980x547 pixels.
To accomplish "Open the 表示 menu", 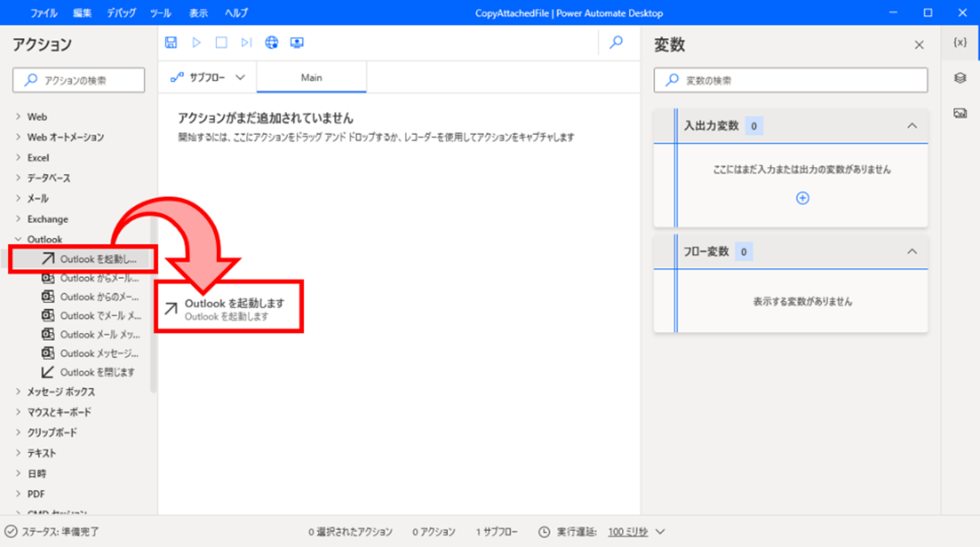I will click(x=198, y=13).
